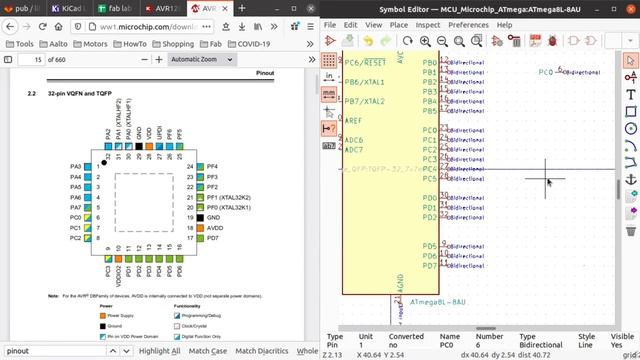Toggle the PDF sidebar
640x360 pixels.
pyautogui.click(x=8, y=60)
